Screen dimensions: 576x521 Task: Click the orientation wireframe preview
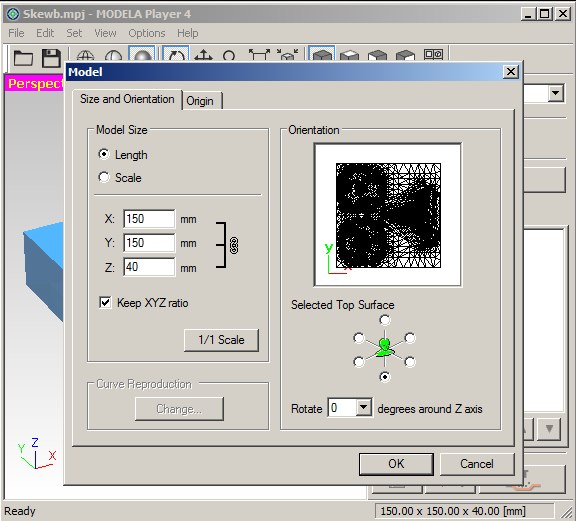pyautogui.click(x=388, y=215)
